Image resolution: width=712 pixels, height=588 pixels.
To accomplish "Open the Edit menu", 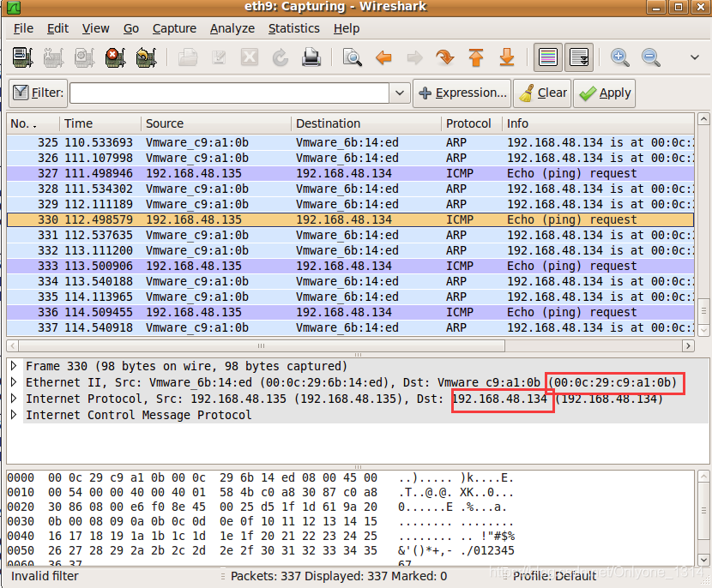I will (x=57, y=28).
